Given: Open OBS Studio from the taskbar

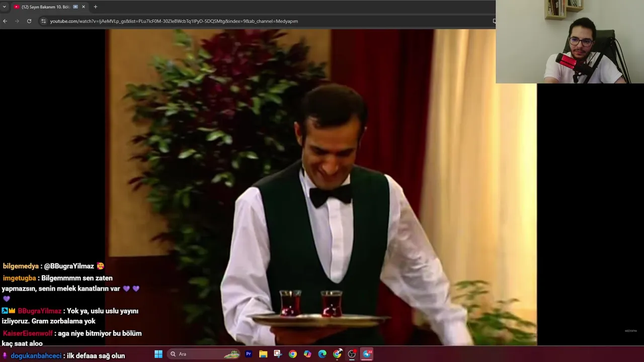Looking at the screenshot, I should [352, 354].
